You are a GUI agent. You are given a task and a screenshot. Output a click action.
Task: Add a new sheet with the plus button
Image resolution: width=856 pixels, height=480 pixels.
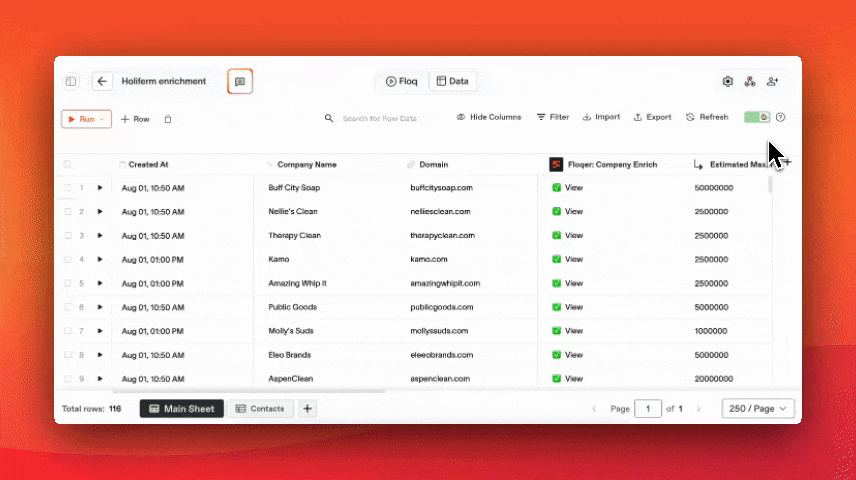point(307,408)
